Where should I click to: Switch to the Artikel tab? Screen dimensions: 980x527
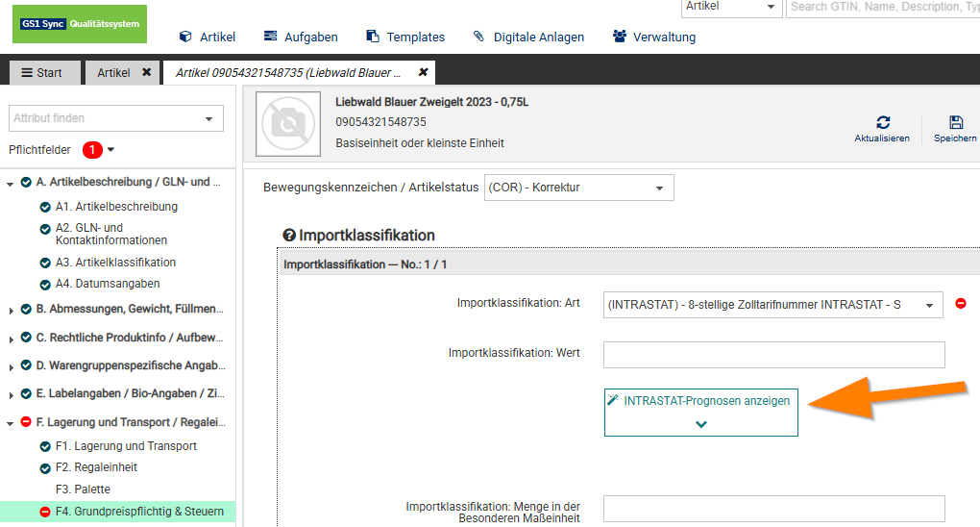click(113, 72)
